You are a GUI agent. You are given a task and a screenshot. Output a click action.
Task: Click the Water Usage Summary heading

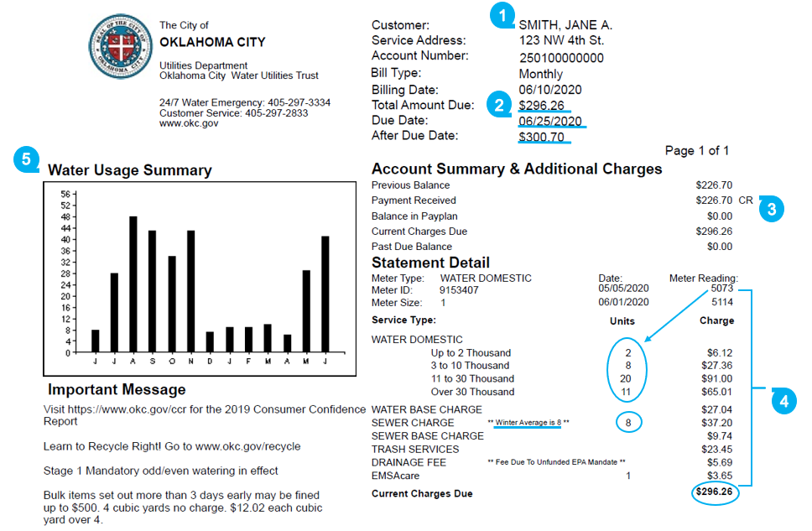(130, 170)
